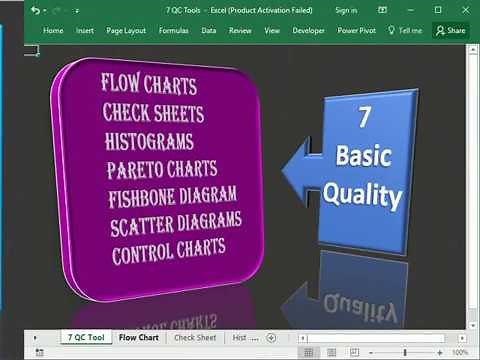
Task: Click Sign in link
Action: [x=346, y=11]
